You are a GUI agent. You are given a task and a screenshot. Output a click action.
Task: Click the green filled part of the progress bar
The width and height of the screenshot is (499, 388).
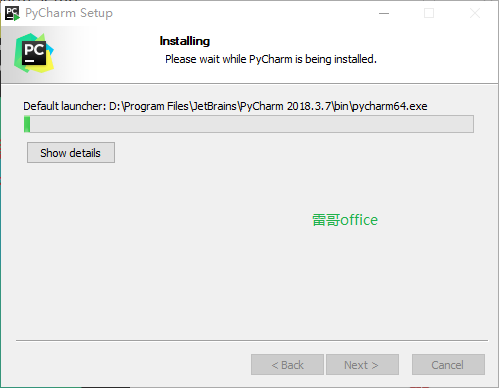[27, 124]
